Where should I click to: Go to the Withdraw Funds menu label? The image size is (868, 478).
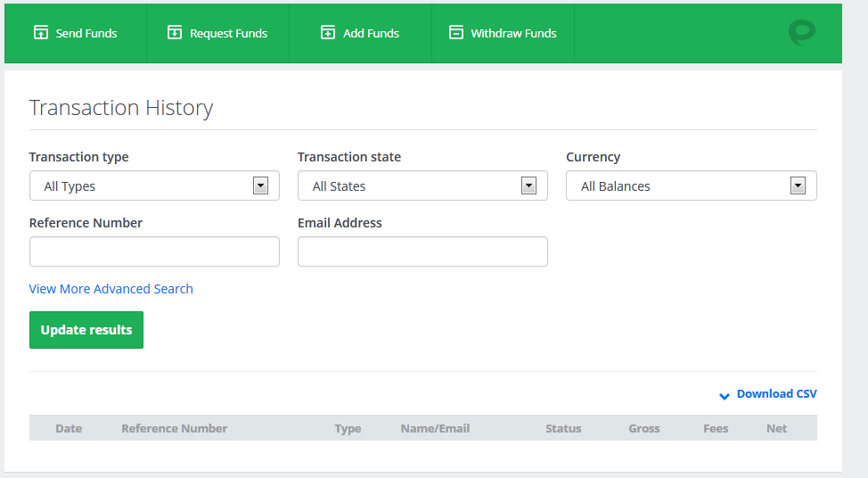513,33
